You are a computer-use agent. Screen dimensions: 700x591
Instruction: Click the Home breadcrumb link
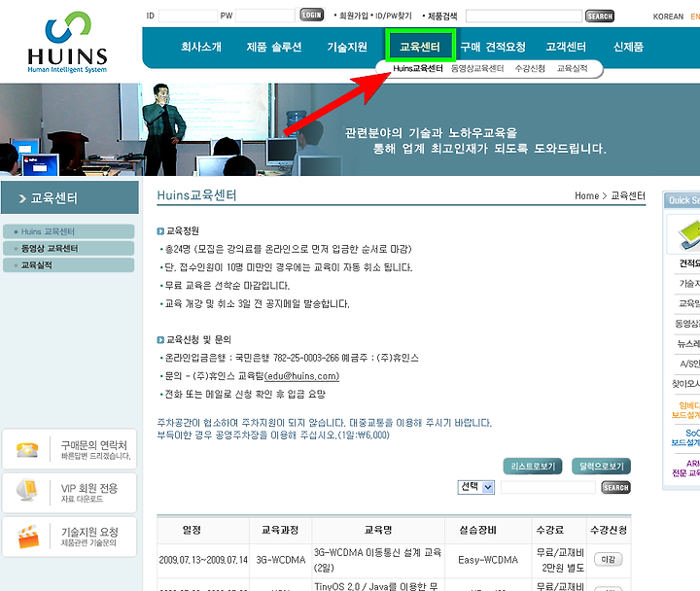click(586, 196)
